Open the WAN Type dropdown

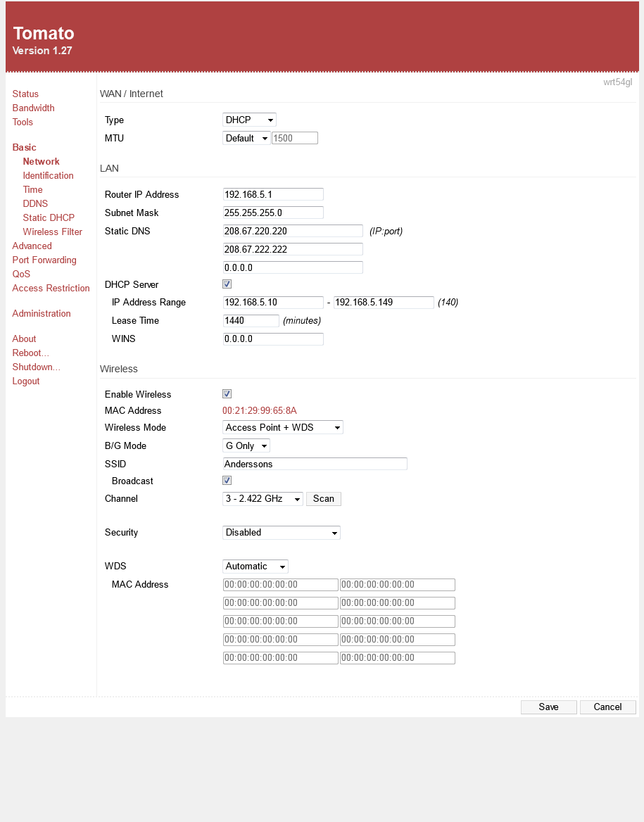coord(249,120)
